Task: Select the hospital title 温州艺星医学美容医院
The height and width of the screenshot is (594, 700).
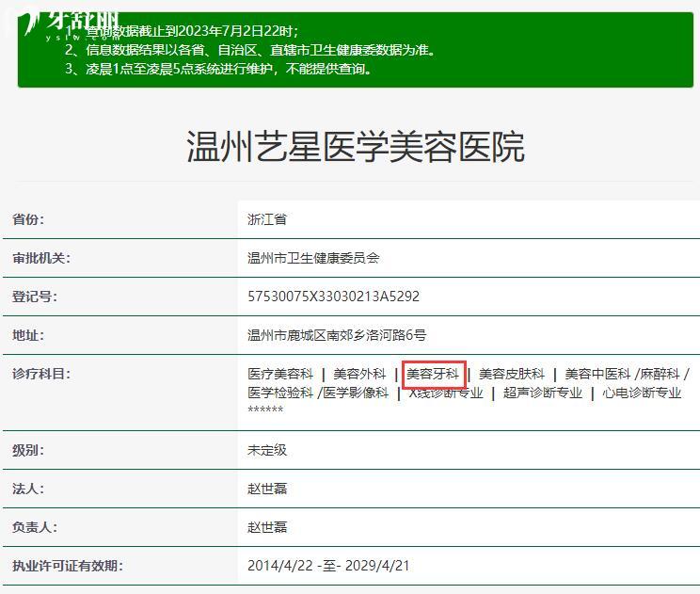Action: tap(356, 147)
